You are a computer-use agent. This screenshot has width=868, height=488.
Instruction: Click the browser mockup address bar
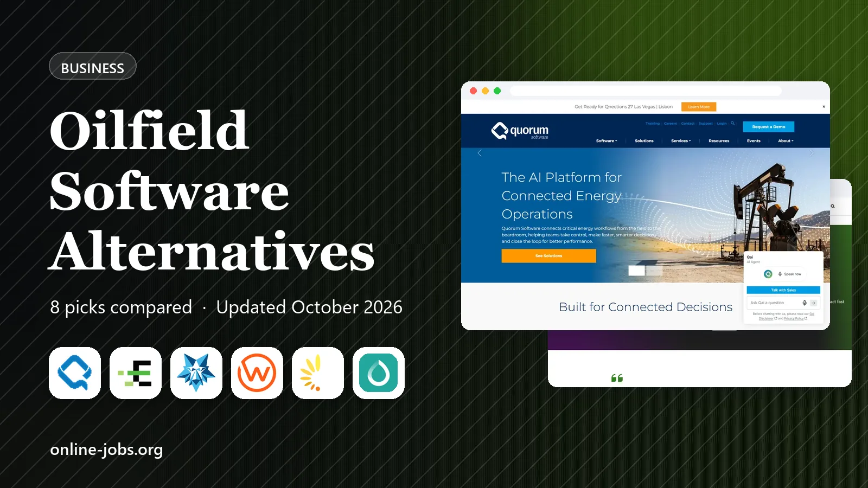click(646, 91)
